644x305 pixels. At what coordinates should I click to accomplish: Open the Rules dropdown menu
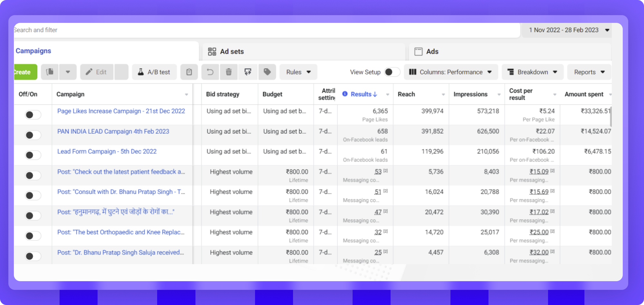tap(298, 72)
